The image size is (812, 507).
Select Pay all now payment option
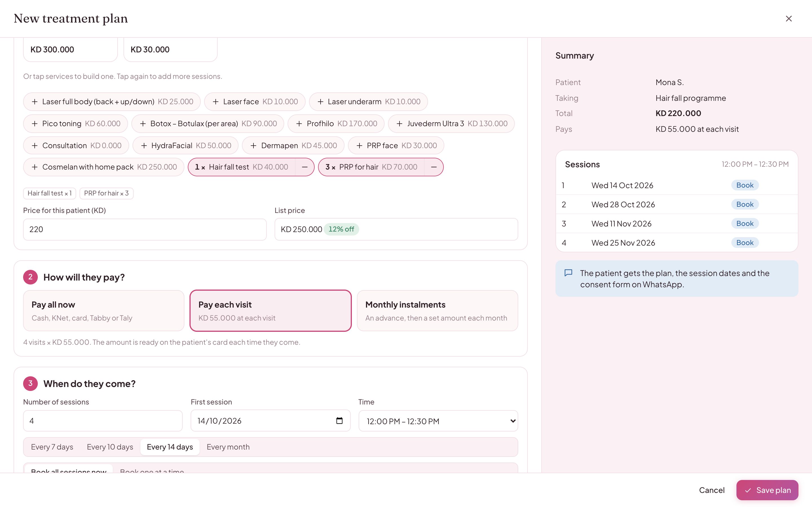point(104,310)
